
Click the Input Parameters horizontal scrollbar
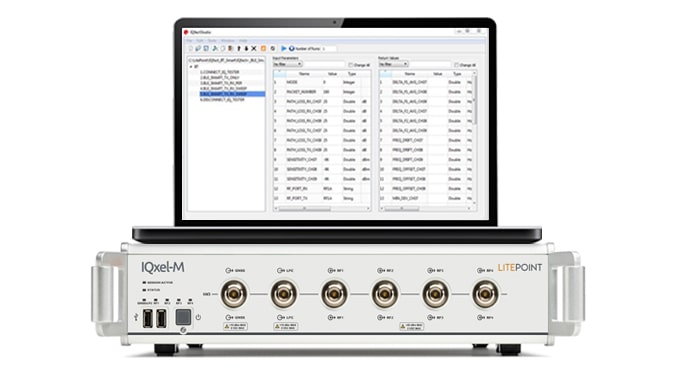point(322,209)
